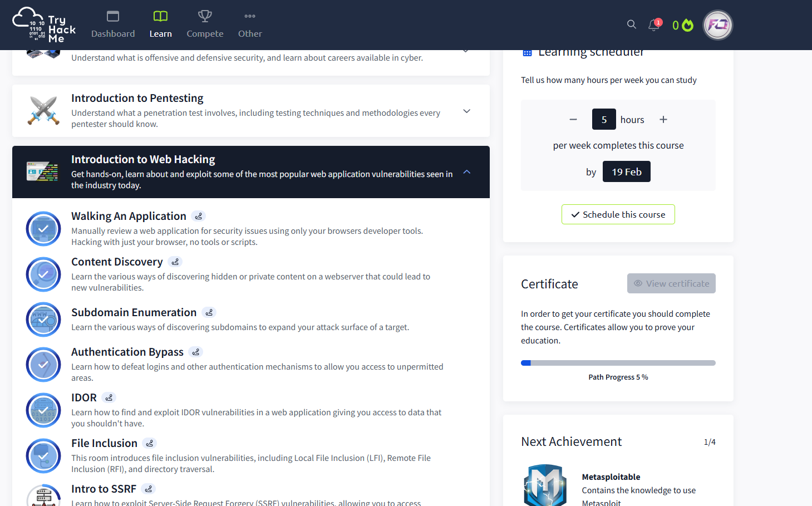Open the notifications bell
The width and height of the screenshot is (812, 506).
pos(654,25)
